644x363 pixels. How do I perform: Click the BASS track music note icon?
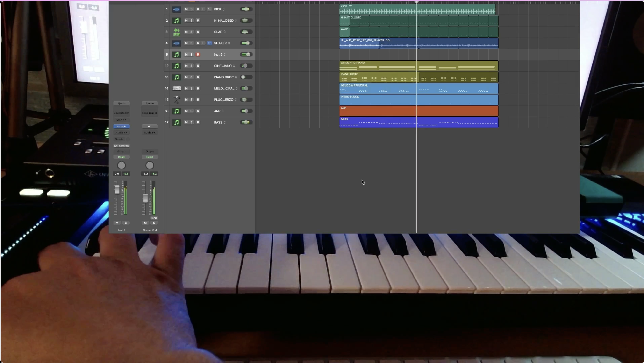coord(177,122)
